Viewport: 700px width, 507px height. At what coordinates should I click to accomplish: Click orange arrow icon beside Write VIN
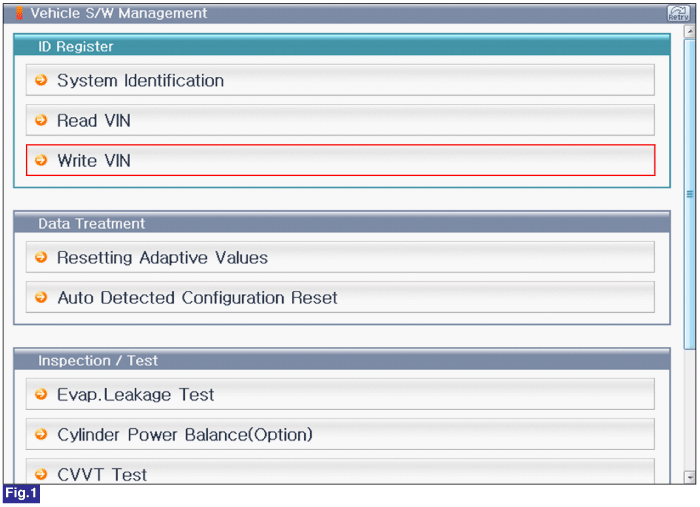point(41,160)
